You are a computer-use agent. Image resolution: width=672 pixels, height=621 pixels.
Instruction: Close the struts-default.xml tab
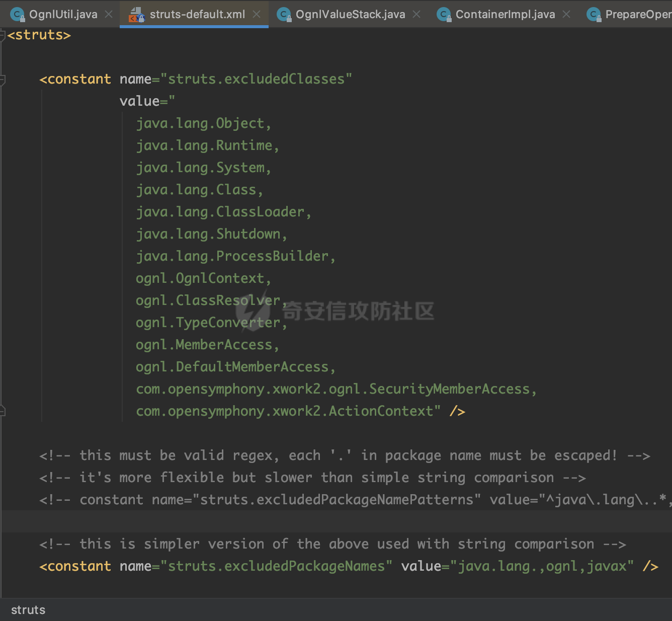(257, 14)
